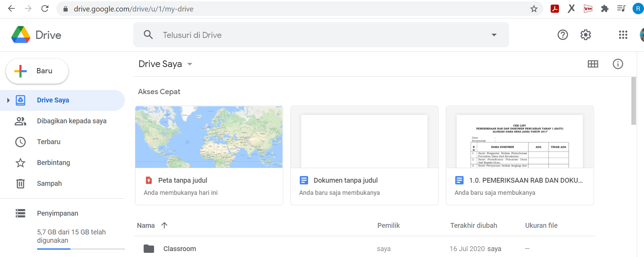Click the 16 Jul 2020 modified date

pos(467,249)
